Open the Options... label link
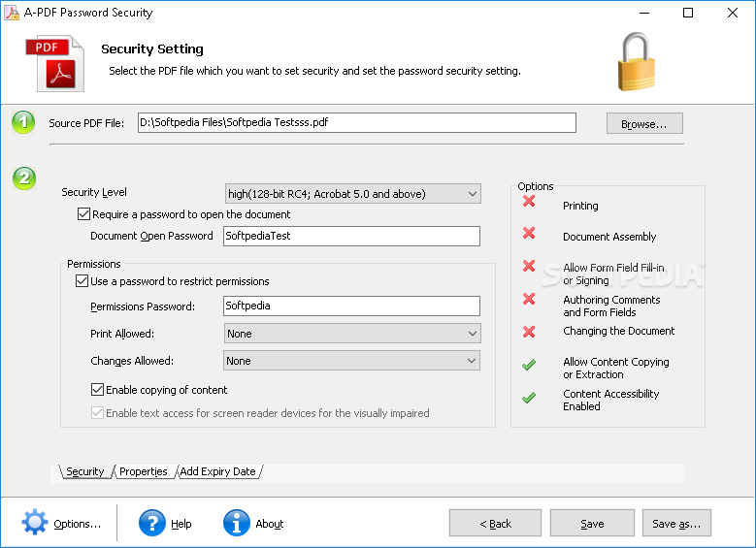 [77, 524]
